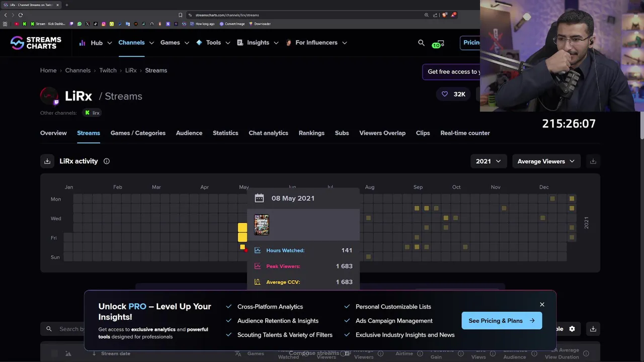Switch to the Chat analytics tab
The image size is (644, 362).
[x=268, y=133]
